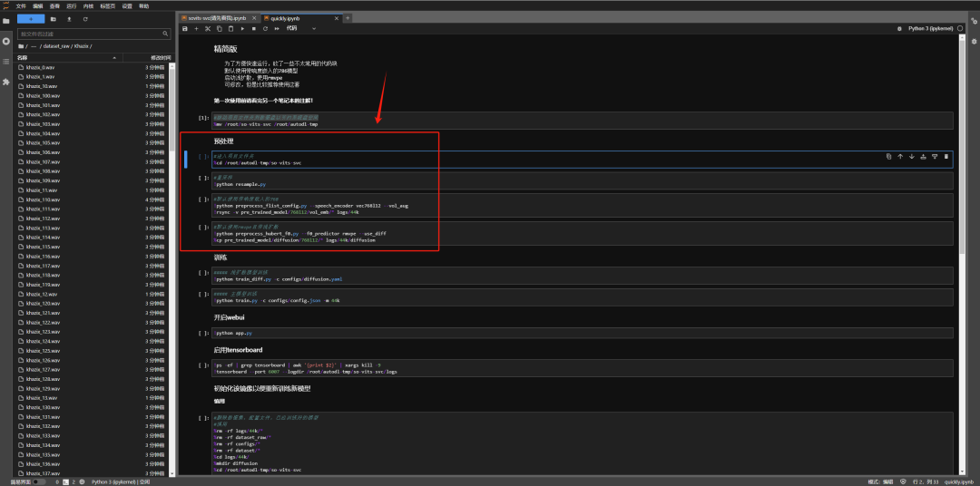
Task: Restart the kernel with circular arrow icon
Action: point(265,29)
